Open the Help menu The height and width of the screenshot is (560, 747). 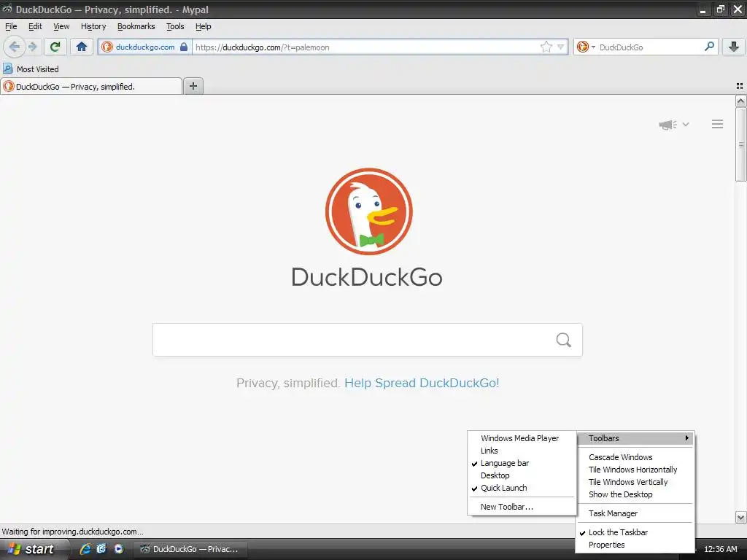tap(204, 26)
